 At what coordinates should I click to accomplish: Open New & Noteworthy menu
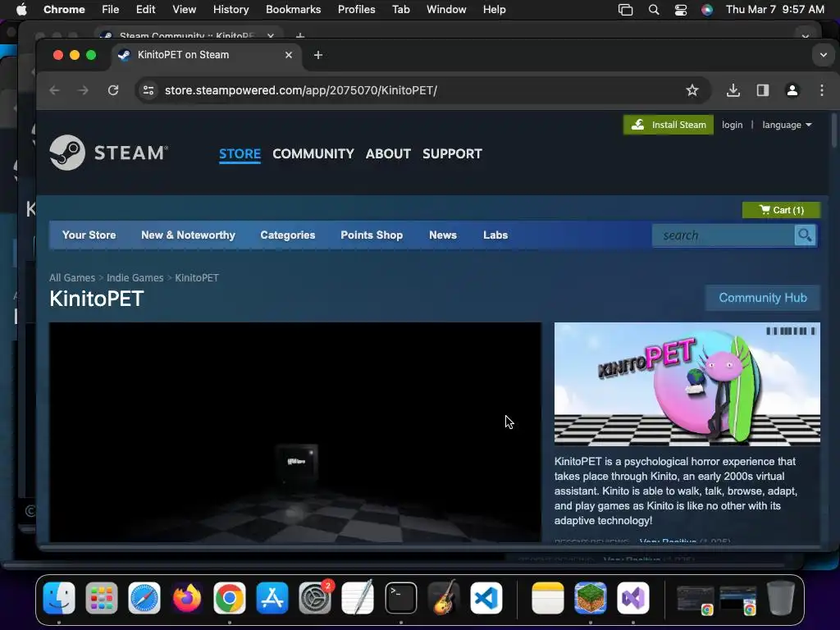point(188,235)
